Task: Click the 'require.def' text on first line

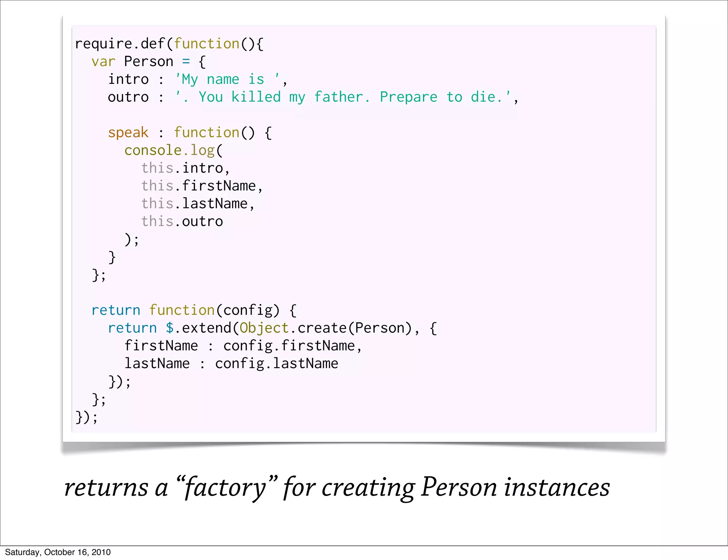Action: [119, 44]
